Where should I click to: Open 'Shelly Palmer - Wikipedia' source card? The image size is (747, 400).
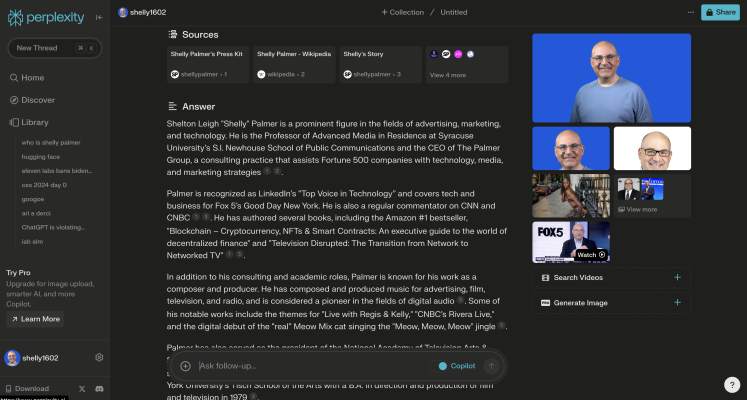[294, 64]
